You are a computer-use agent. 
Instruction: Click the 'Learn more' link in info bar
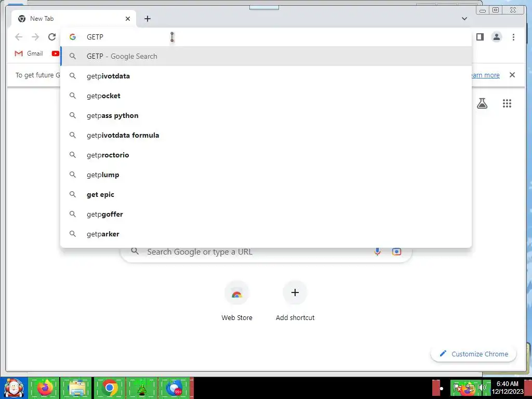tap(485, 75)
